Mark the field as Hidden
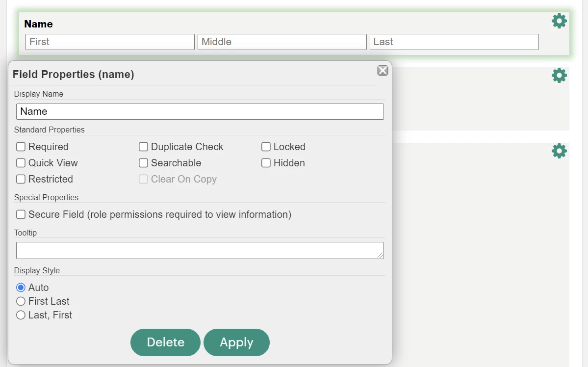Image resolution: width=588 pixels, height=367 pixels. tap(266, 163)
